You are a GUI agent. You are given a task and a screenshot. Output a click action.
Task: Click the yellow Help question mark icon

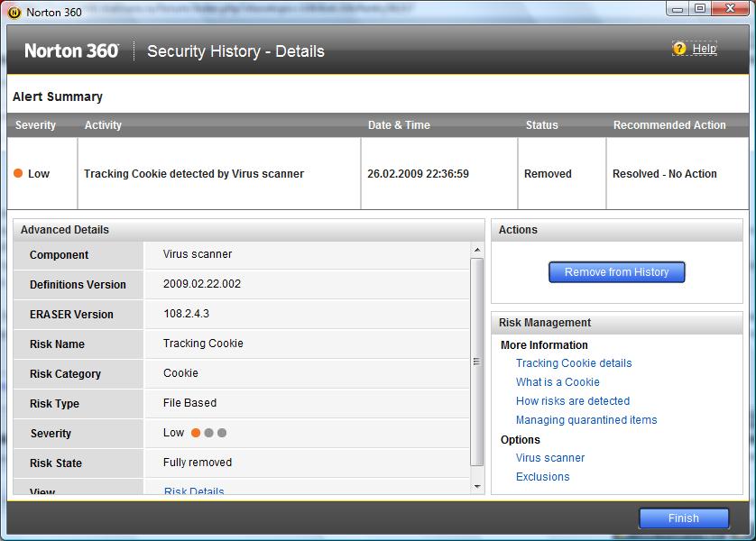pyautogui.click(x=679, y=48)
